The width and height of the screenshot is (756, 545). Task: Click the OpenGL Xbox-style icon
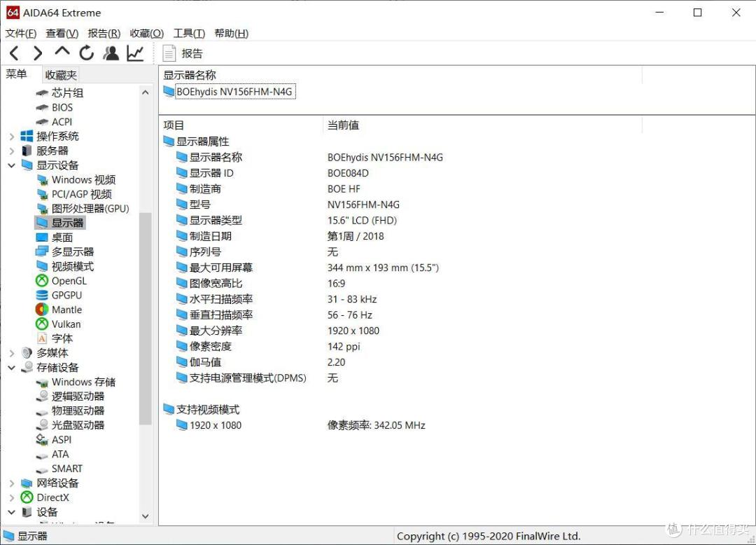click(42, 281)
